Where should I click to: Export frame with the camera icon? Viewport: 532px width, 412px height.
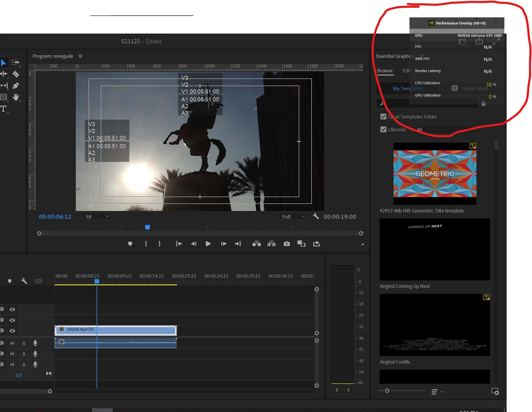tap(287, 244)
